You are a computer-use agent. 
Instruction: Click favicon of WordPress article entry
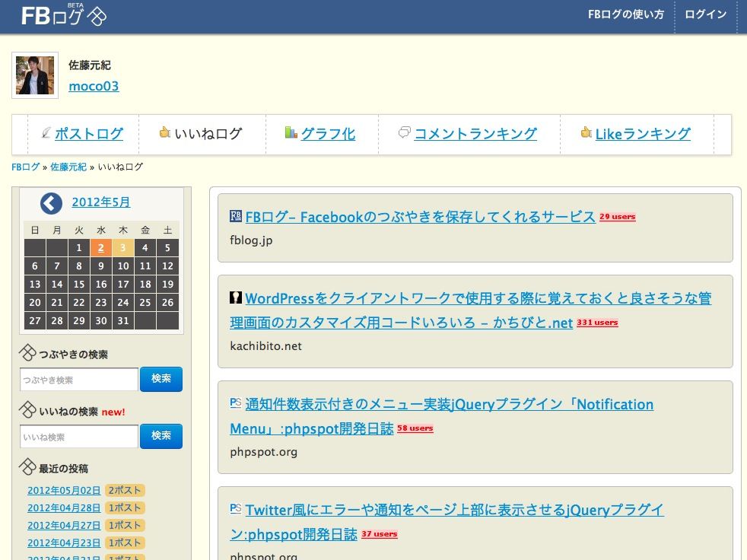236,297
